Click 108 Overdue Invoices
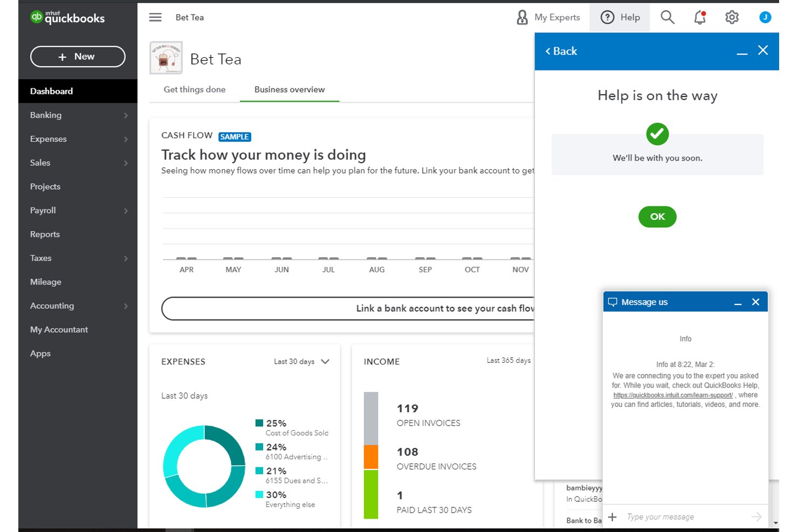This screenshot has height=532, width=798. coord(437,459)
